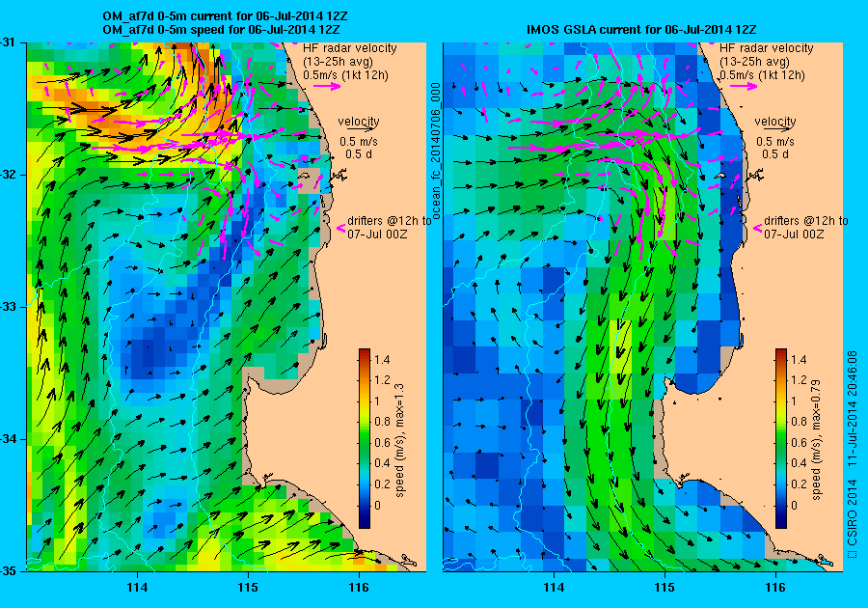Click the 'velocity' label in left map
Viewport: 868px width, 608px height.
(359, 121)
